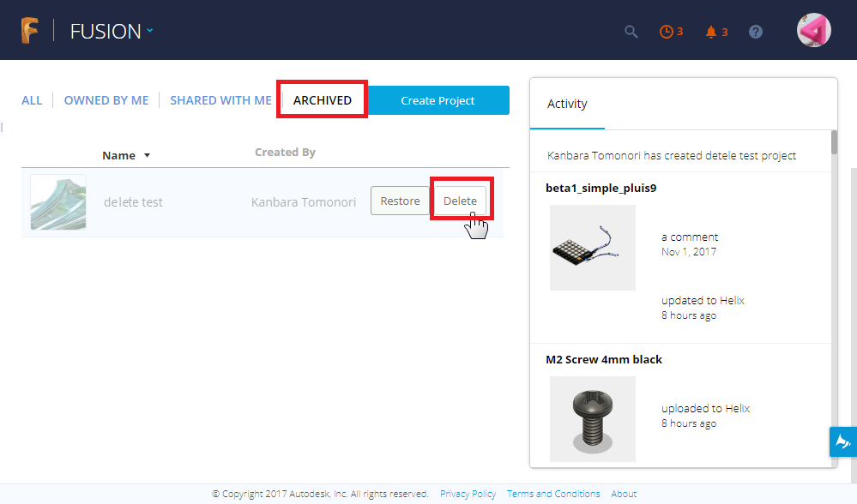Open the About link in footer

point(624,494)
